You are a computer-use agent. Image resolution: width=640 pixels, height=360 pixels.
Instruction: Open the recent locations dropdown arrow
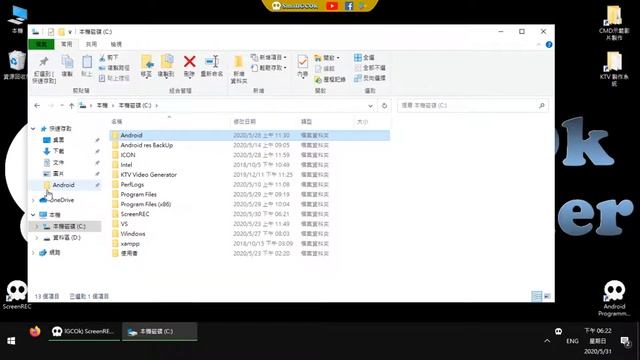pyautogui.click(x=62, y=106)
